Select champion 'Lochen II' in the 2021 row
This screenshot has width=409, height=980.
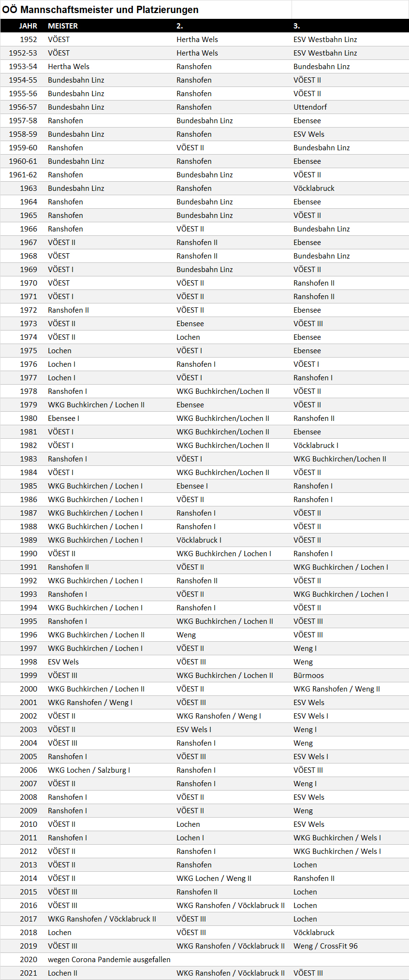pos(62,973)
